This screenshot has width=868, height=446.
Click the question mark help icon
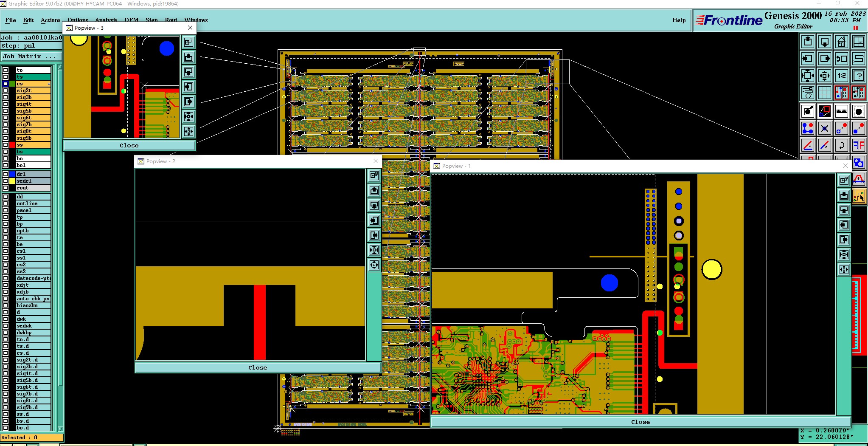[x=859, y=76]
